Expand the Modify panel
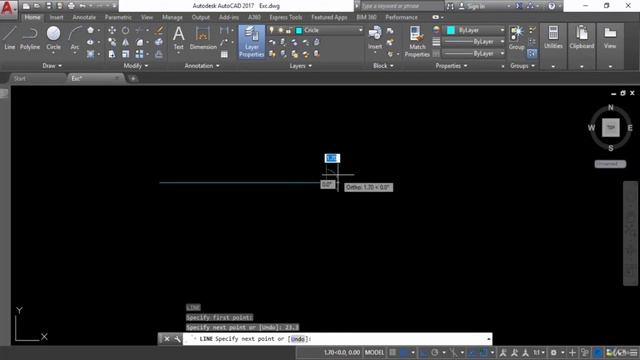This screenshot has height=360, width=640. click(136, 65)
